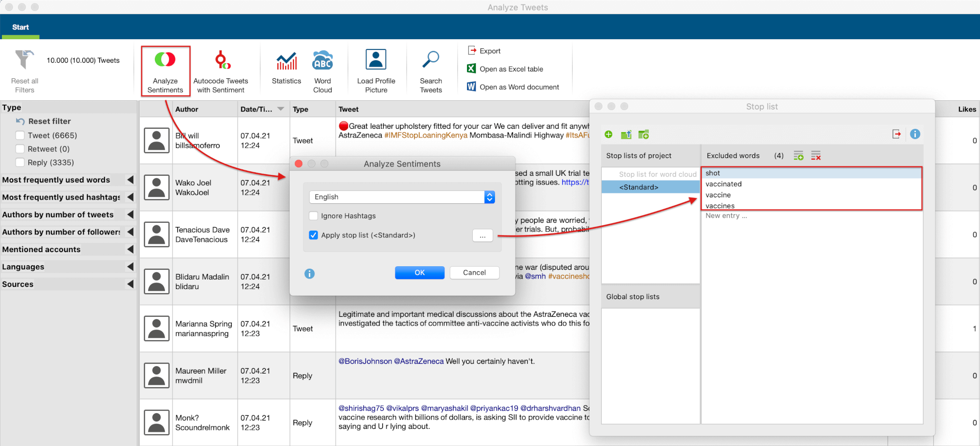
Task: Tick the Tweet (6665) type filter
Action: click(x=20, y=135)
